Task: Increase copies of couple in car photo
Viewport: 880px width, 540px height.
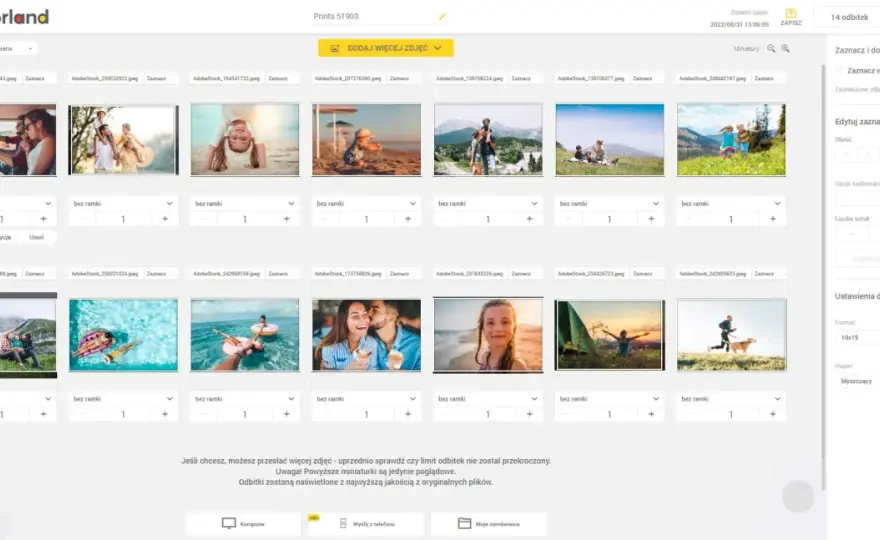Action: tap(43, 219)
